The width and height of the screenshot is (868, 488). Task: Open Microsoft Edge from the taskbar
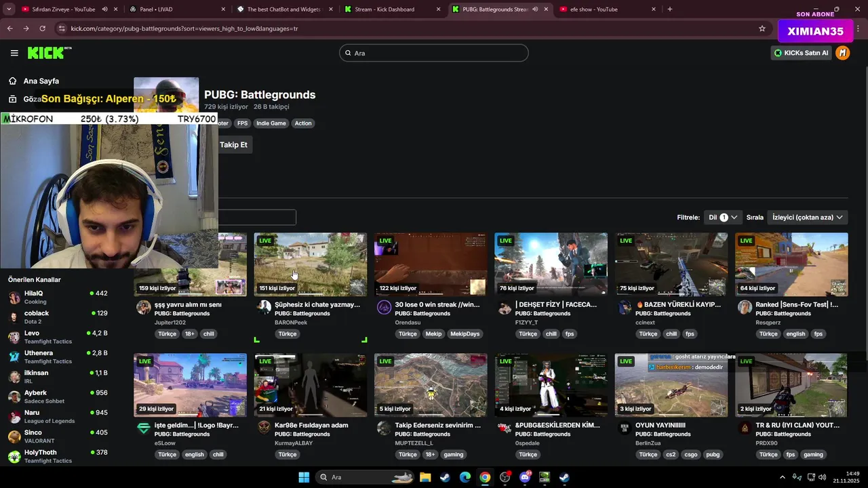pos(465,477)
